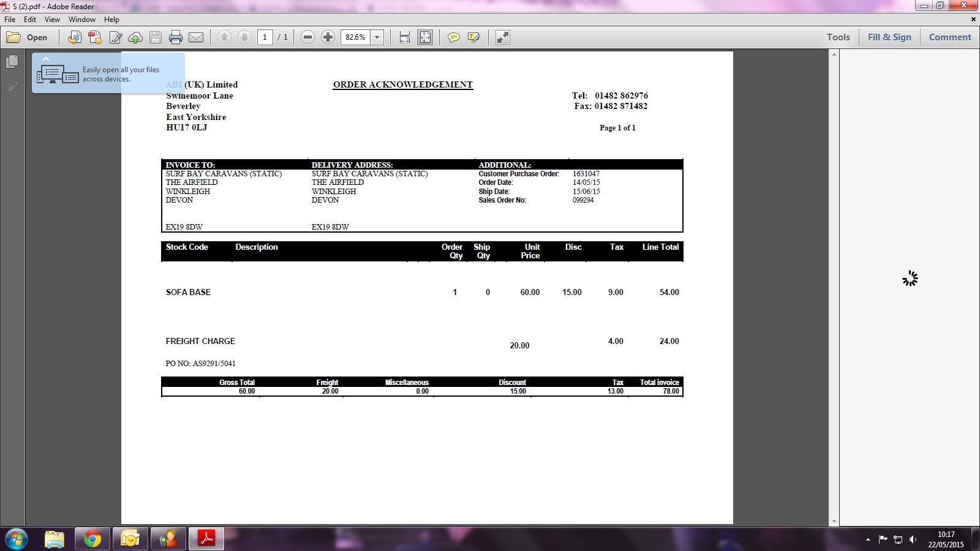The width and height of the screenshot is (980, 551).
Task: Open the Window menu
Action: coord(82,20)
